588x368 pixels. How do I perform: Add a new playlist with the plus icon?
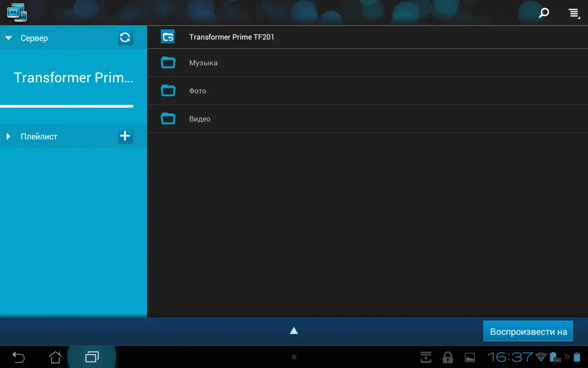pos(125,136)
